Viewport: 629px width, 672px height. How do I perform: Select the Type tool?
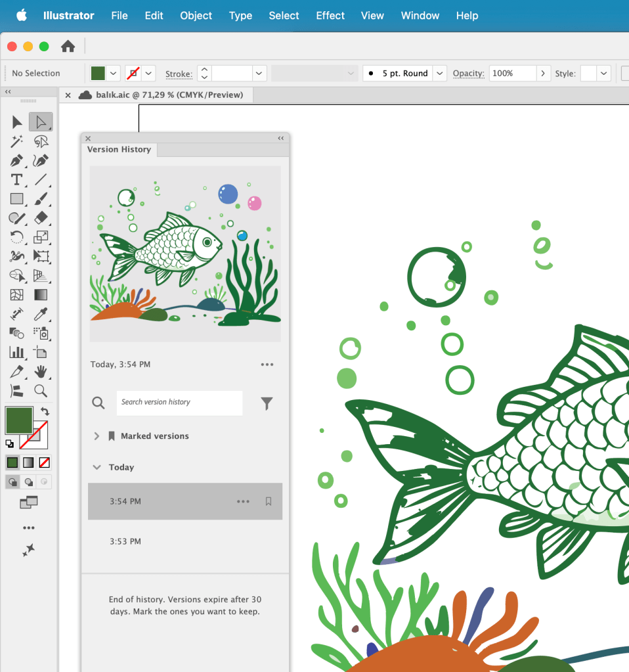coord(17,180)
